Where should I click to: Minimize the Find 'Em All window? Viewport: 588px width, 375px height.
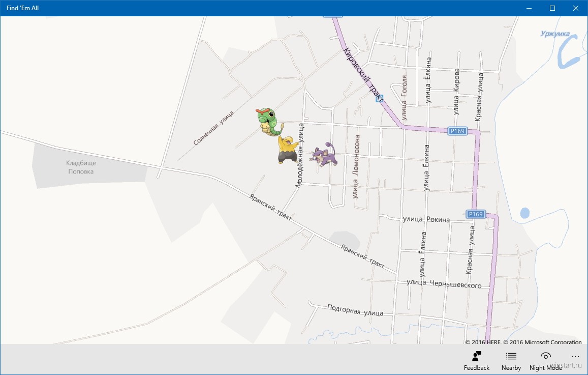(529, 8)
